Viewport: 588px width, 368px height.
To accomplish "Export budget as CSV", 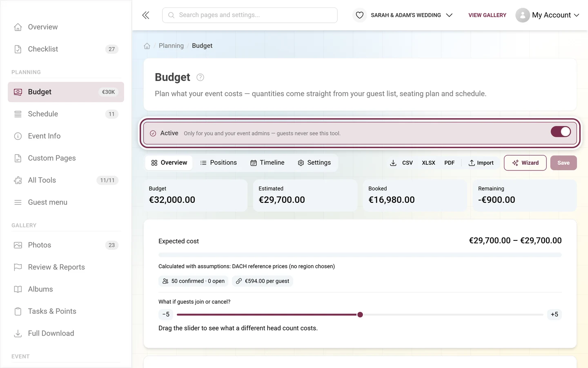I will pyautogui.click(x=407, y=163).
